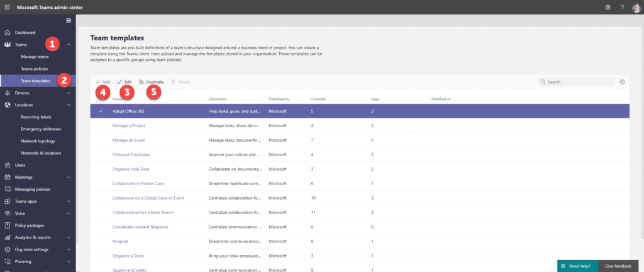The image size is (644, 272).
Task: Click the Devices icon in sidebar
Action: click(8, 93)
